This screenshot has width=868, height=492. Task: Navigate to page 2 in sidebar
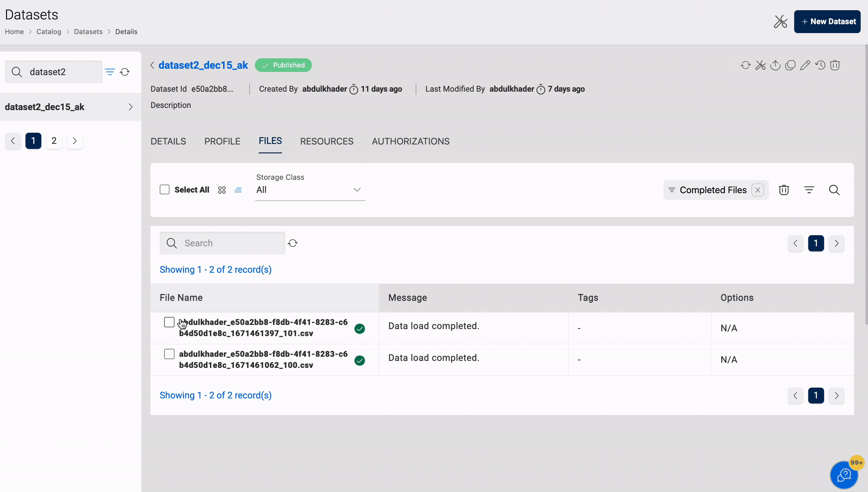click(x=54, y=140)
